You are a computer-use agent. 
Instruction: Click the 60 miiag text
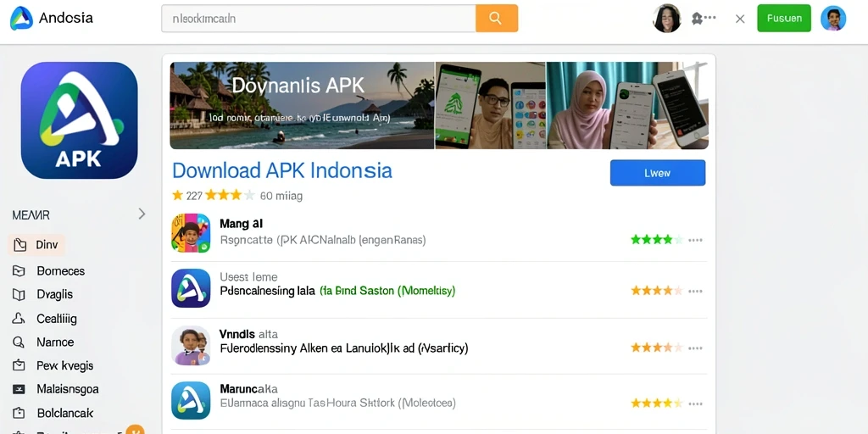point(281,196)
